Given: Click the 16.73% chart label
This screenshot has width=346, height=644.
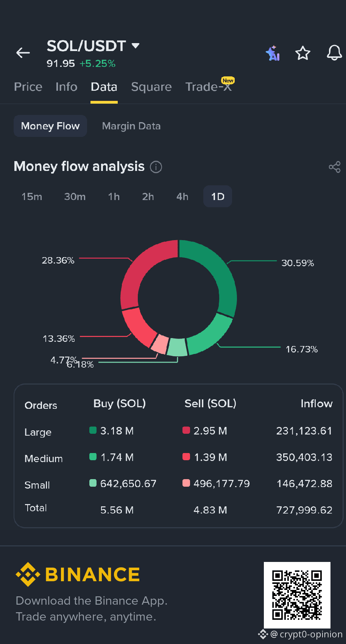Looking at the screenshot, I should click(302, 349).
